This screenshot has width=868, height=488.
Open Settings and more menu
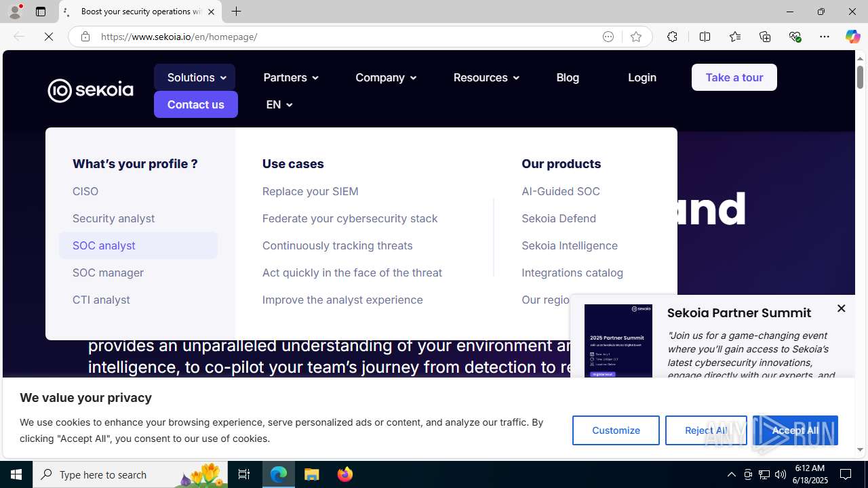[825, 37]
